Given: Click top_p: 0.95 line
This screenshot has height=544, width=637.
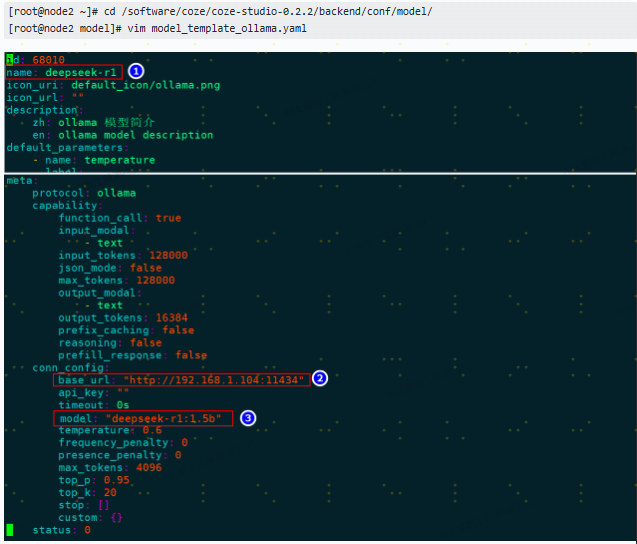Looking at the screenshot, I should (94, 480).
